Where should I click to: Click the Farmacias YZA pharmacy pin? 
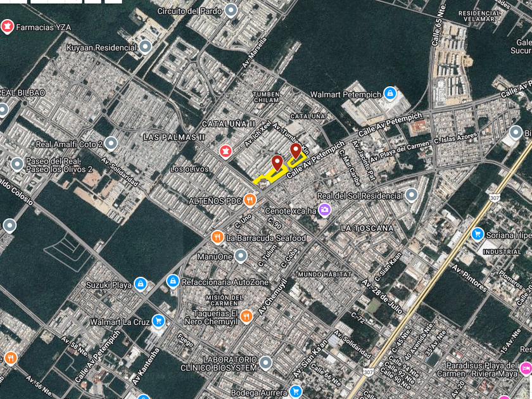[x=7, y=27]
